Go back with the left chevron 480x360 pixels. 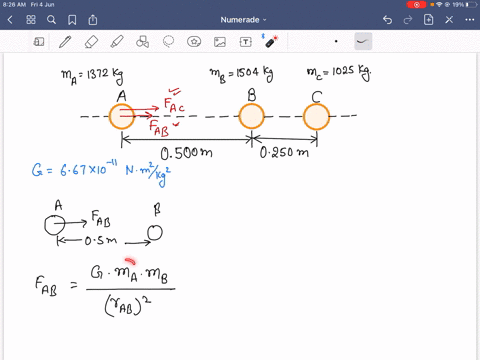click(x=10, y=20)
